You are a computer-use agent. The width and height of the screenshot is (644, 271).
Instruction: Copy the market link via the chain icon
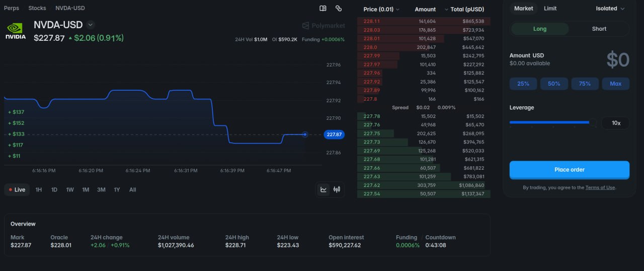coord(339,9)
